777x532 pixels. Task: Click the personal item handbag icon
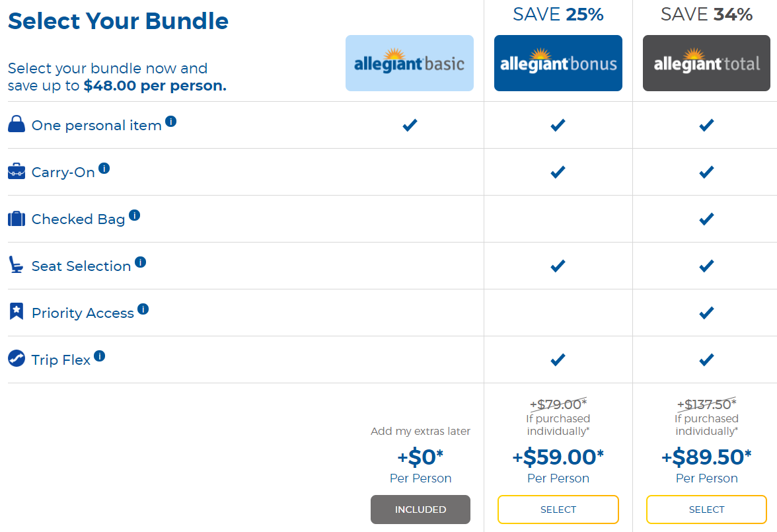click(x=17, y=124)
